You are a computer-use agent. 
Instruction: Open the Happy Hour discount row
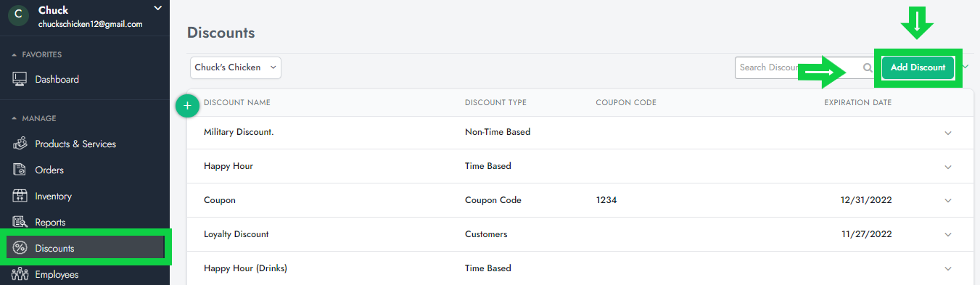pyautogui.click(x=580, y=166)
